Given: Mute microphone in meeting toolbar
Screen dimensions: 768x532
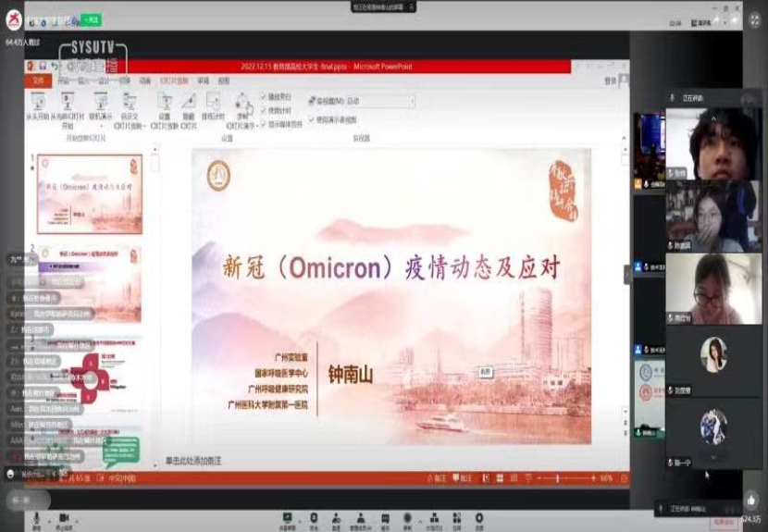Looking at the screenshot, I should 36,518.
